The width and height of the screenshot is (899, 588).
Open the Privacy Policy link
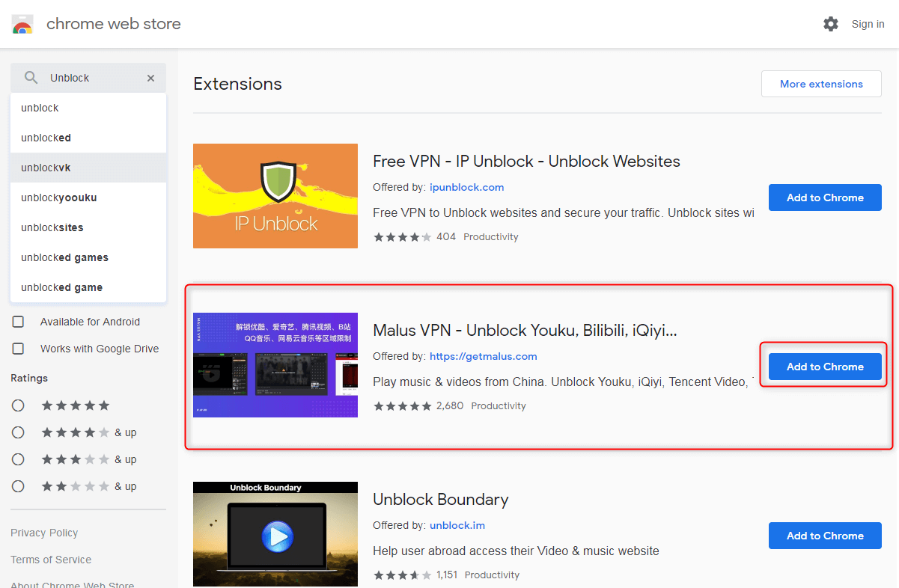tap(44, 533)
